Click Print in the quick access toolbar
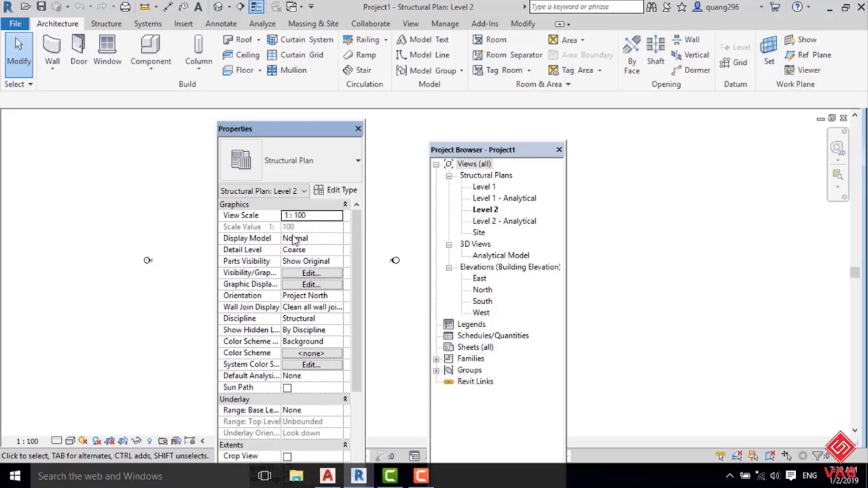This screenshot has height=488, width=868. [x=125, y=7]
